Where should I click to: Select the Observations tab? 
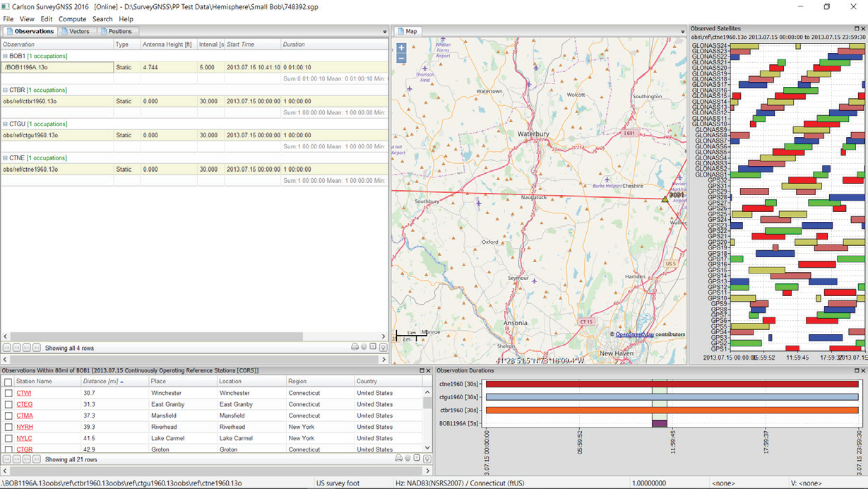[30, 31]
